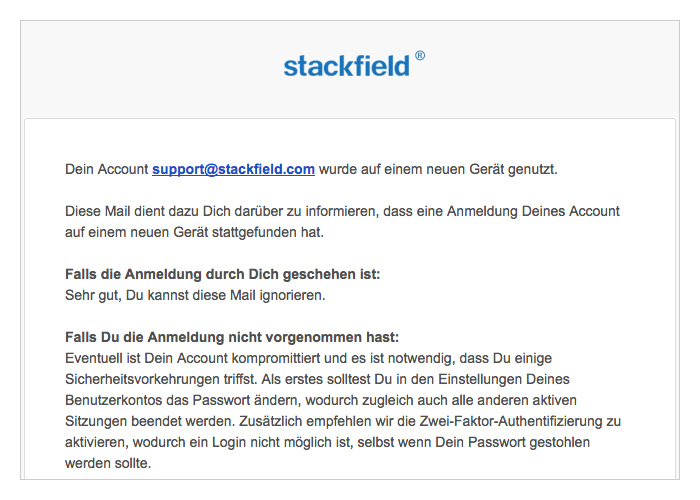Click the text 'wurde auf einem neuen Gerät genutzt.'
700x500 pixels.
coord(438,169)
